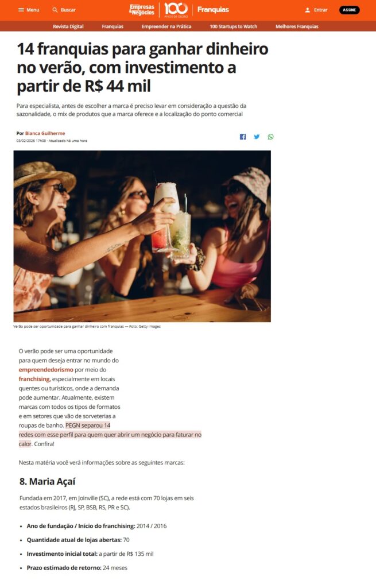The width and height of the screenshot is (376, 588).
Task: Open Empreender na Prática section
Action: coord(166,26)
